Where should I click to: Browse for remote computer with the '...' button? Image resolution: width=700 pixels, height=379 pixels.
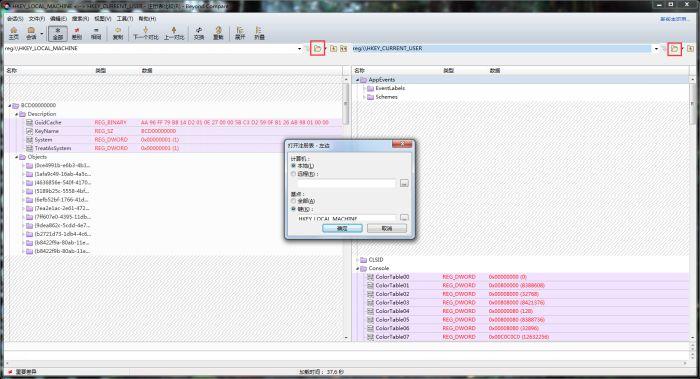point(404,183)
